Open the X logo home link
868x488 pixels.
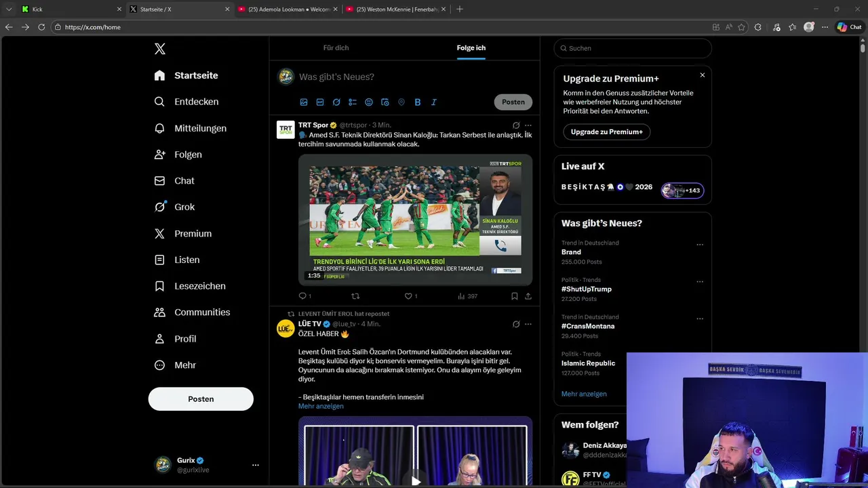tap(160, 49)
